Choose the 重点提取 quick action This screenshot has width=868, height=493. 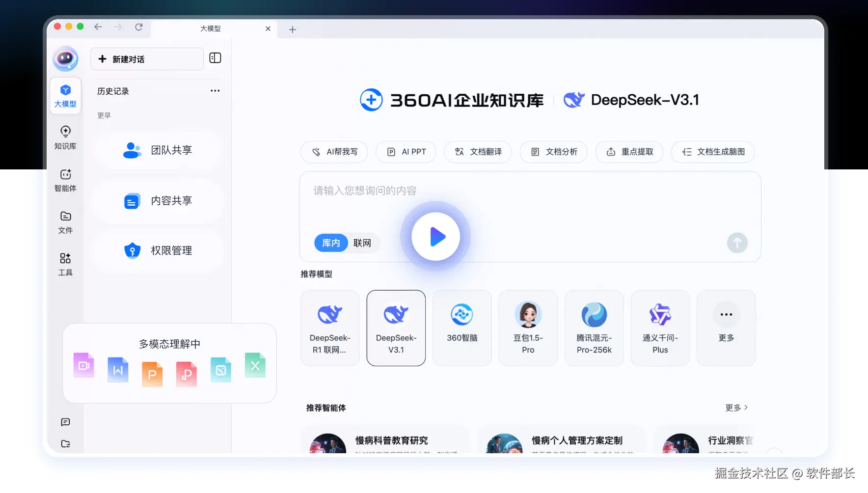629,152
